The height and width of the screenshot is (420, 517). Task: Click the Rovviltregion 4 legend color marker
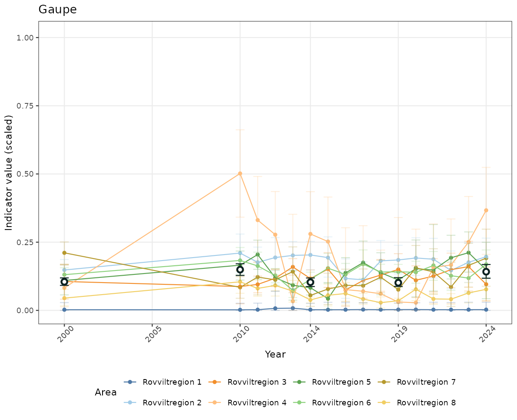[215, 403]
